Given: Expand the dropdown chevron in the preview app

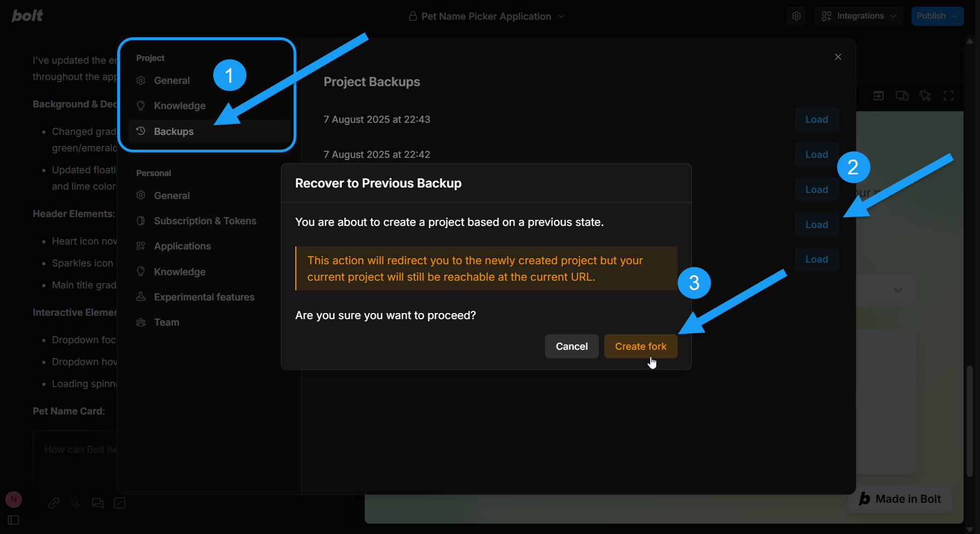Looking at the screenshot, I should (x=898, y=290).
